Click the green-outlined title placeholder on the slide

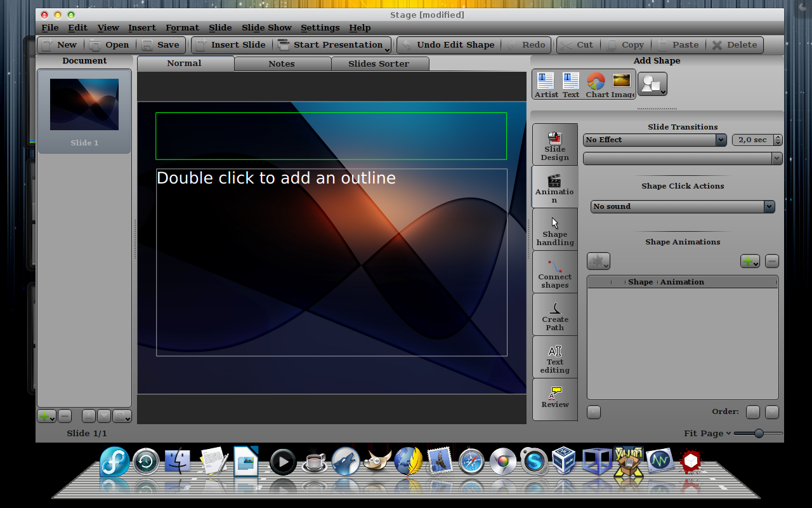pos(331,136)
